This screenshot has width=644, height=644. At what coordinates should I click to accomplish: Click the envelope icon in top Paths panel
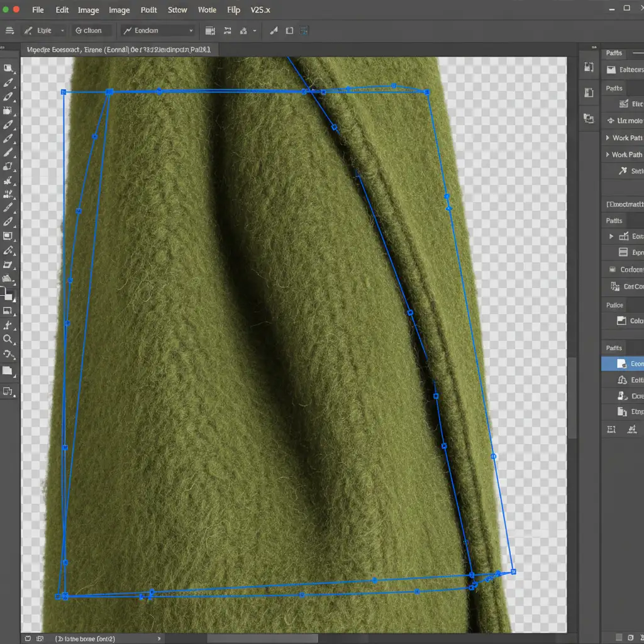611,70
